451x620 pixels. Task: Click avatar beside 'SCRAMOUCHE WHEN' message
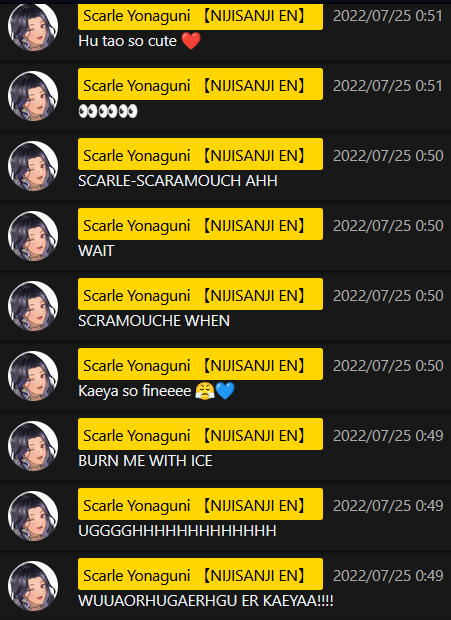(x=33, y=306)
